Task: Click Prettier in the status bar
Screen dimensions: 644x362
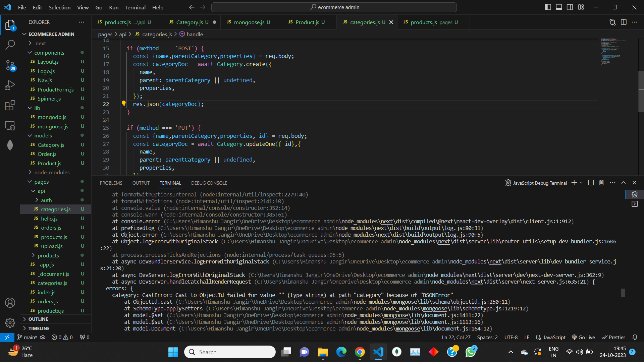Action: click(x=613, y=337)
